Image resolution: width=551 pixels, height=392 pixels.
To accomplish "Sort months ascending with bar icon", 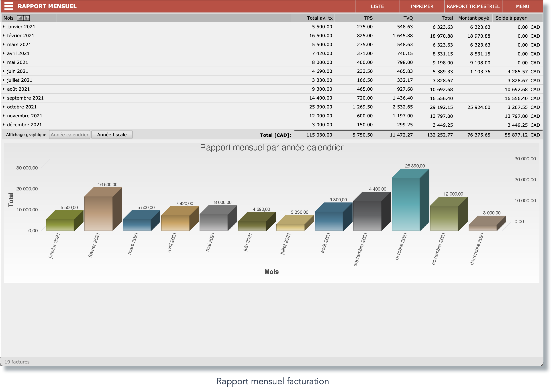I will [x=20, y=18].
